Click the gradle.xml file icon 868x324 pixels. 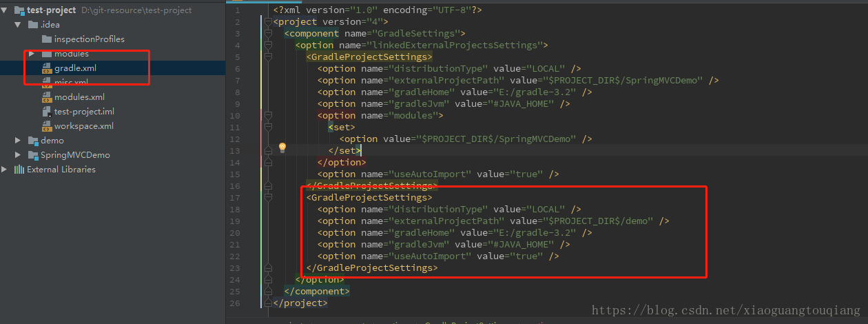[47, 68]
